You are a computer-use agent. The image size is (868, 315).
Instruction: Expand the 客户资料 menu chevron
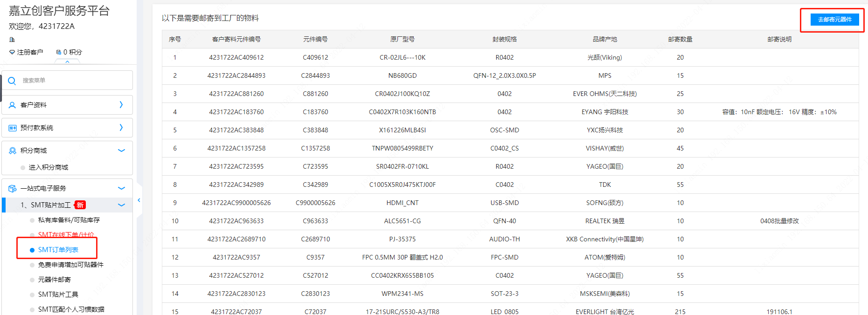[121, 105]
